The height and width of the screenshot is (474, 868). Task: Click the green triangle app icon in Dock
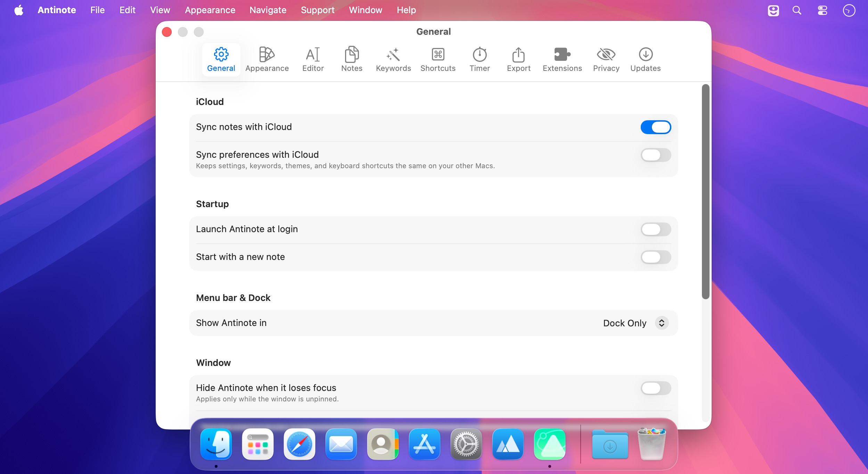[550, 444]
